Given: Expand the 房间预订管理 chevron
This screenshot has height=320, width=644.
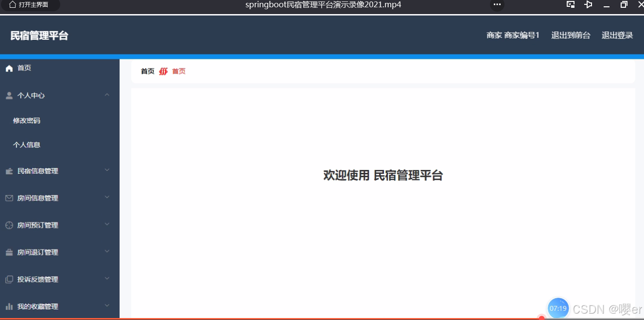Looking at the screenshot, I should [x=107, y=224].
